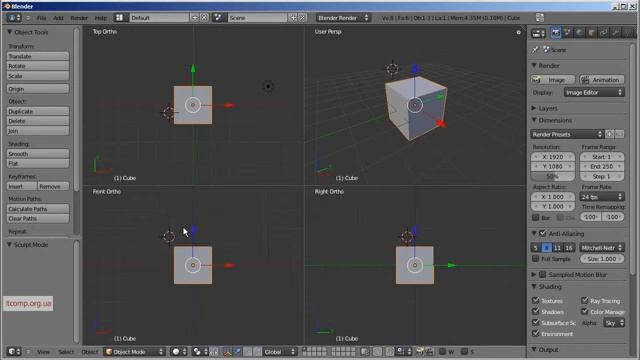Image resolution: width=640 pixels, height=360 pixels.
Task: Click Calculate Paths button
Action: point(38,209)
